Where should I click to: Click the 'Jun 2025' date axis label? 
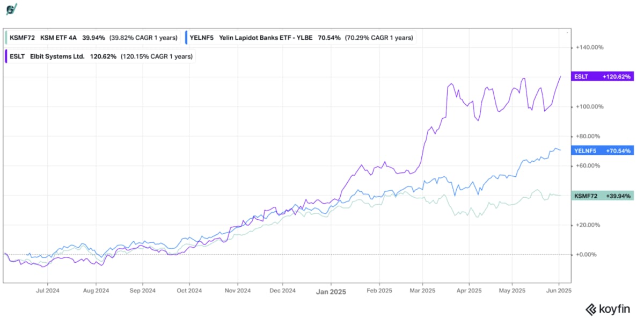pos(559,290)
